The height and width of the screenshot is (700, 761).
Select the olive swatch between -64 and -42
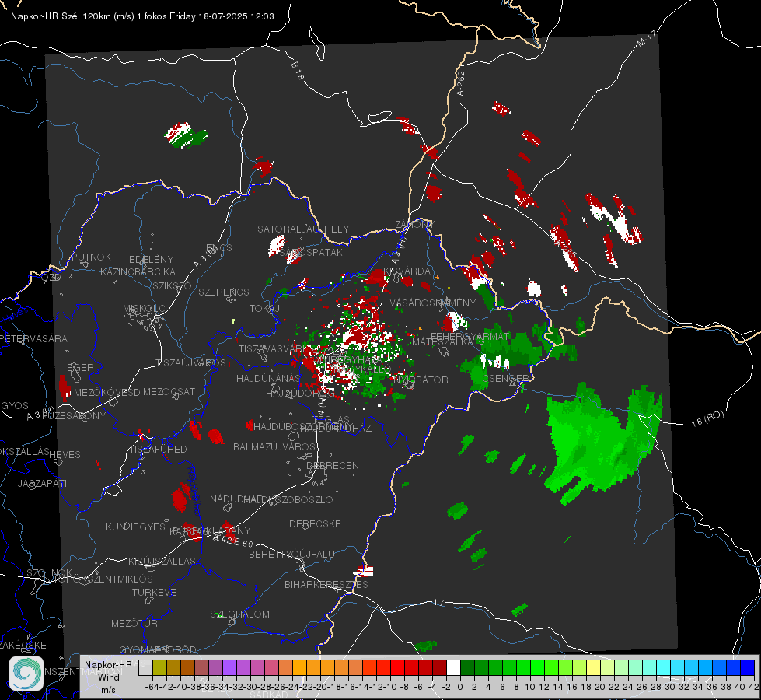159,667
